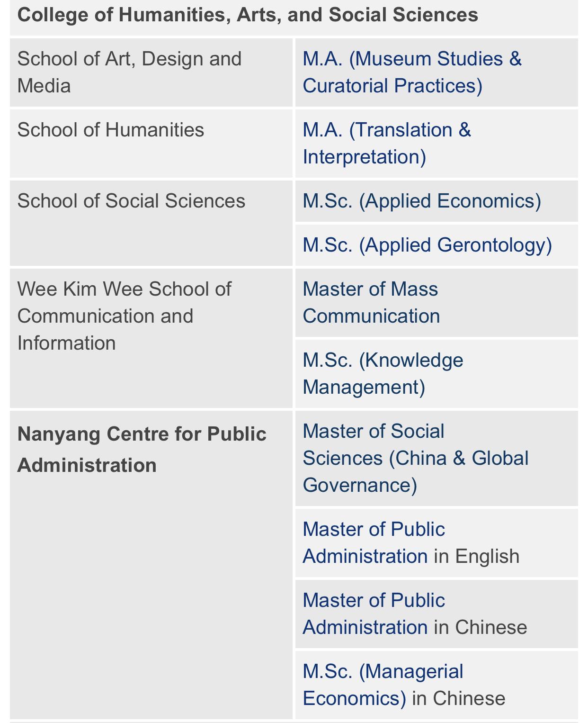This screenshot has width=588, height=723.
Task: Open the M.A. Translation & Interpretation link
Action: [386, 143]
